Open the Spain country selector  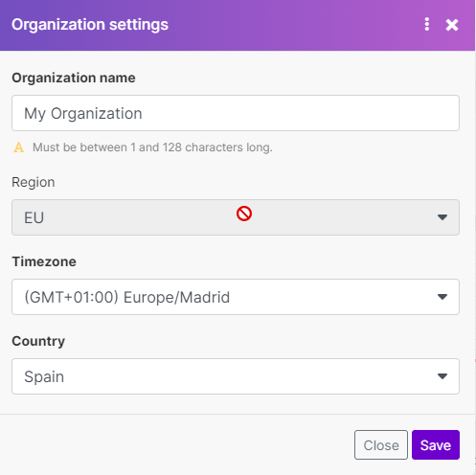(x=236, y=376)
